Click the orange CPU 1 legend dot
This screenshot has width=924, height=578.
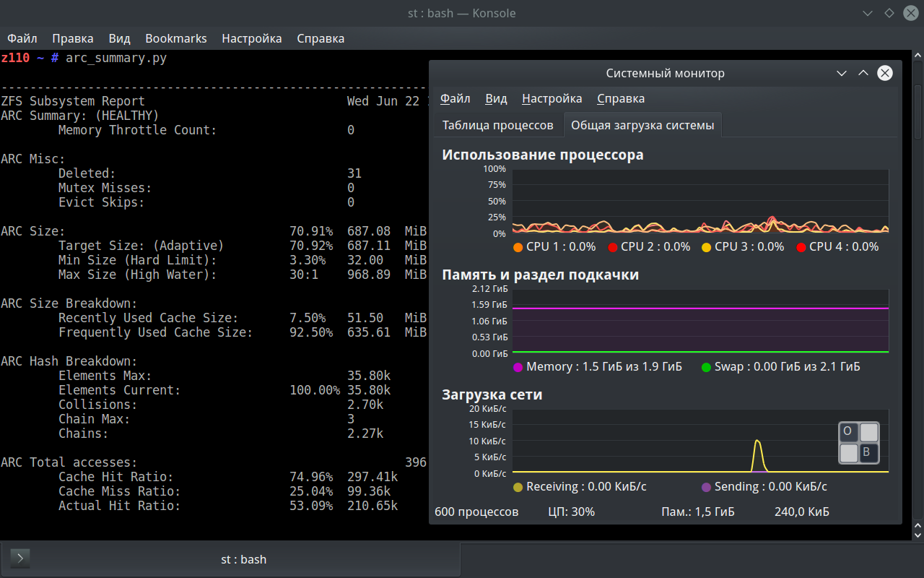[518, 247]
